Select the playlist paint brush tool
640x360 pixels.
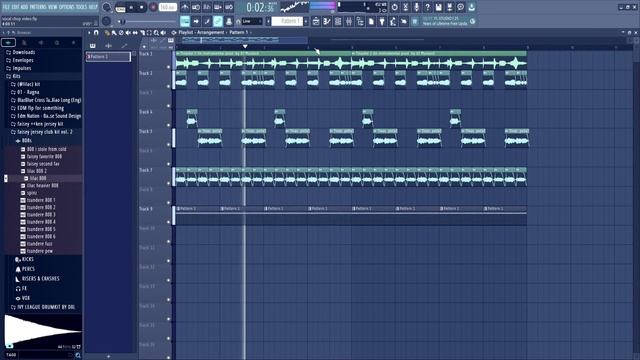click(x=114, y=32)
